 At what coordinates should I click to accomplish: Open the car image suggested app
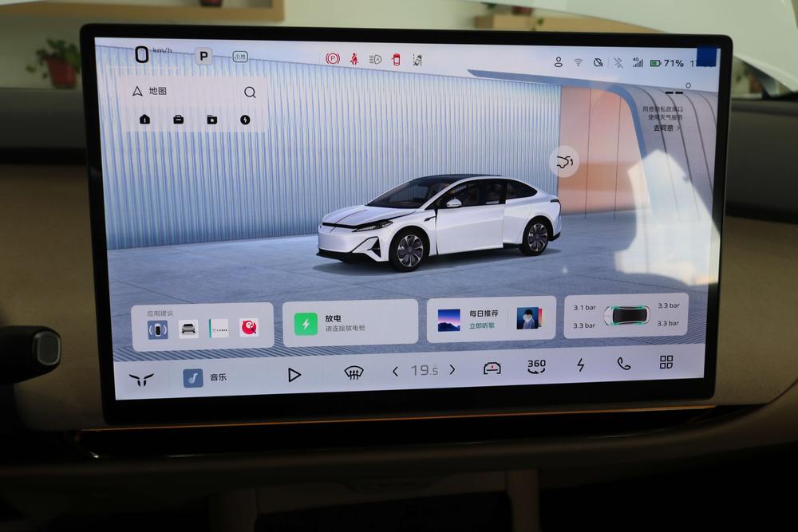coord(188,329)
